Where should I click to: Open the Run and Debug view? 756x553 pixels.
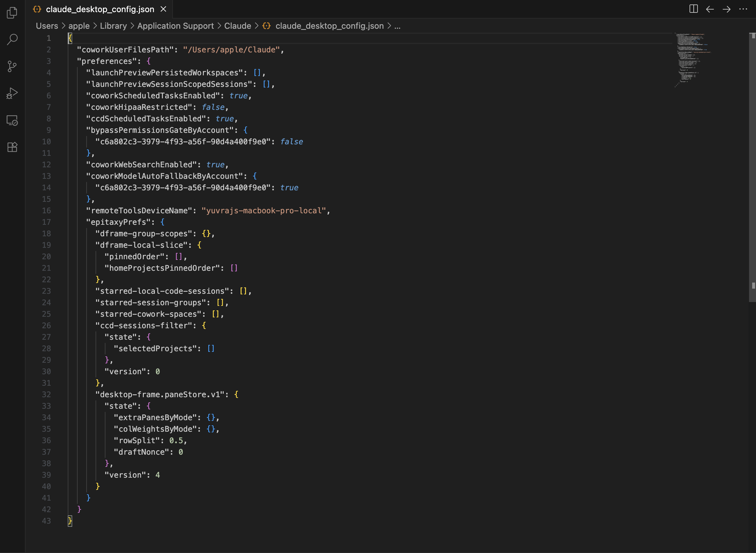click(x=12, y=94)
